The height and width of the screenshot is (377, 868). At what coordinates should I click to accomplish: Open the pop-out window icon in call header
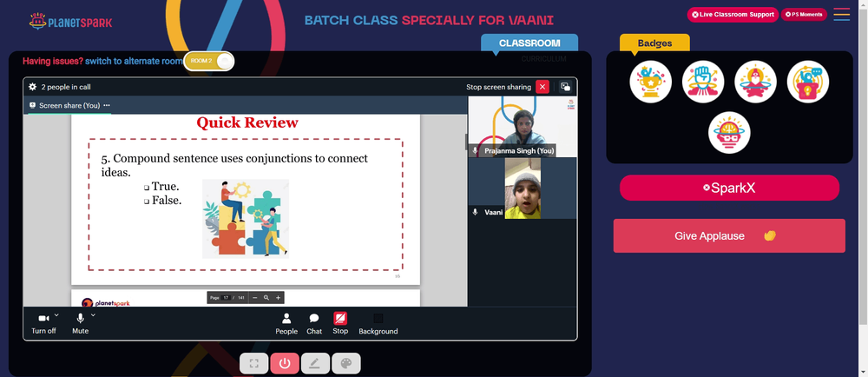point(565,87)
